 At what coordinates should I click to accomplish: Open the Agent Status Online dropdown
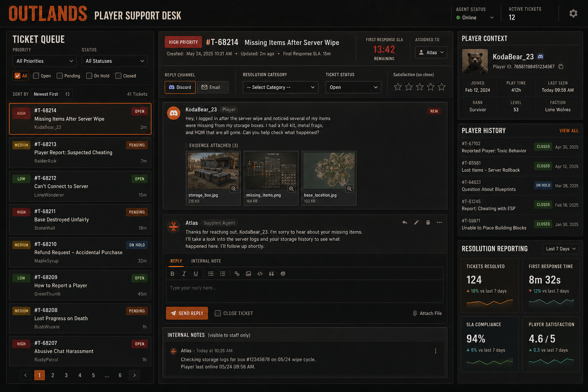[x=475, y=18]
